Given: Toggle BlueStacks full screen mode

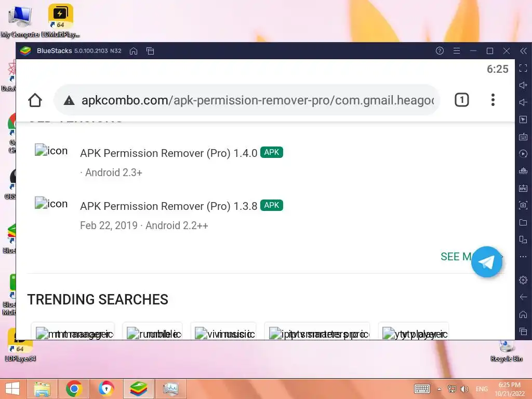Looking at the screenshot, I should pyautogui.click(x=523, y=68).
